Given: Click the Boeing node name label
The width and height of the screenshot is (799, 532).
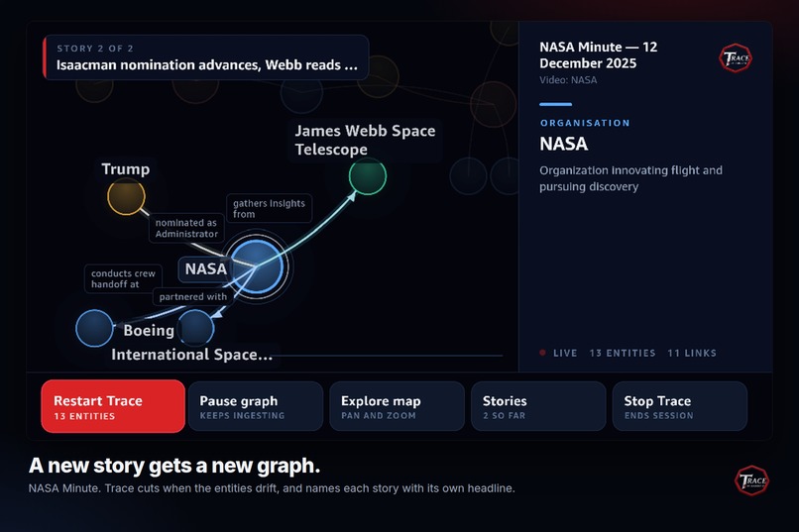Looking at the screenshot, I should click(149, 331).
